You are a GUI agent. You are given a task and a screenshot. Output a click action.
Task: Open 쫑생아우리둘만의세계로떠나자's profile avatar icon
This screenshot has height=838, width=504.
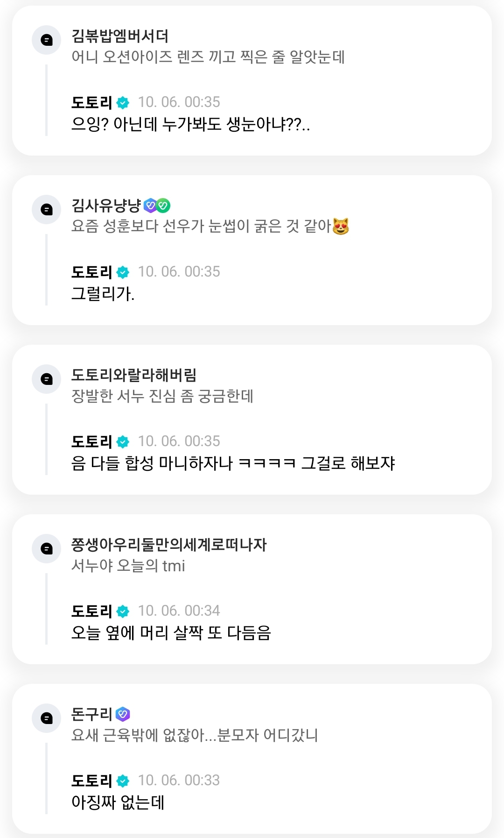point(47,549)
